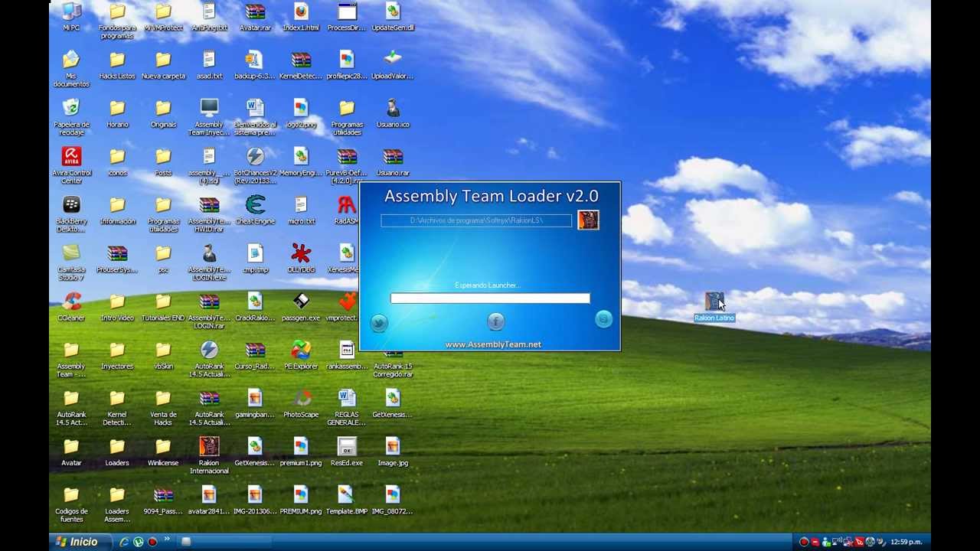Select the Rakion Latino desktop shortcut
The image size is (980, 551).
714,306
